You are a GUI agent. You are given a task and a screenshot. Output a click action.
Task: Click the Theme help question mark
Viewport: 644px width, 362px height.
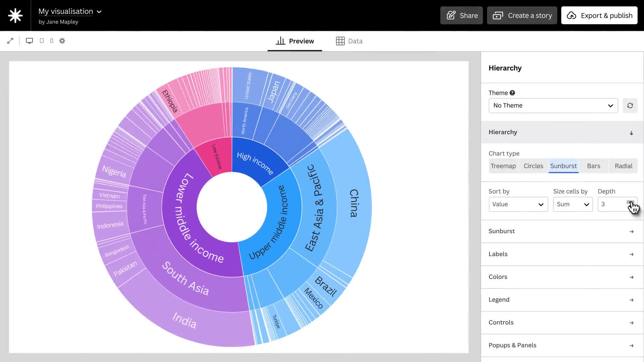(512, 93)
